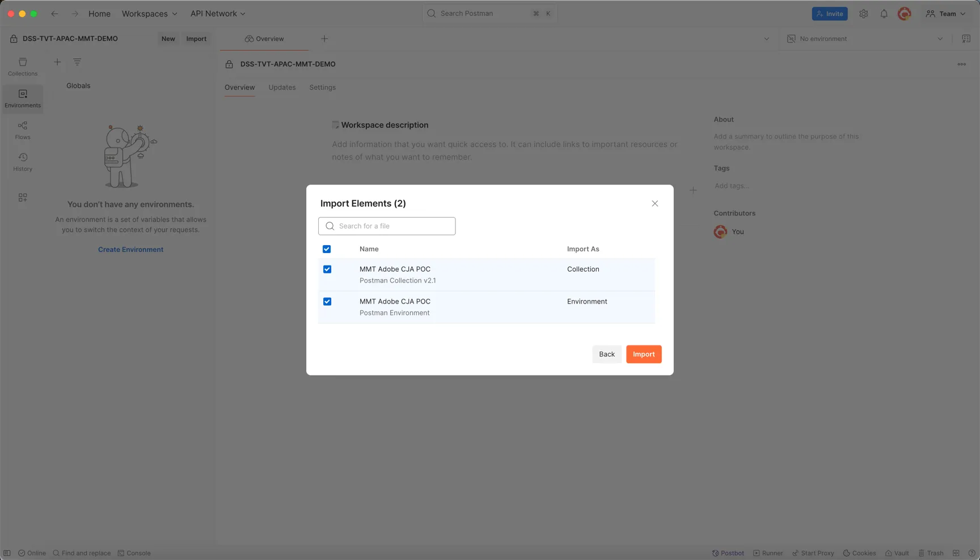Toggle sidebar icon in status bar
980x560 pixels.
[7, 553]
